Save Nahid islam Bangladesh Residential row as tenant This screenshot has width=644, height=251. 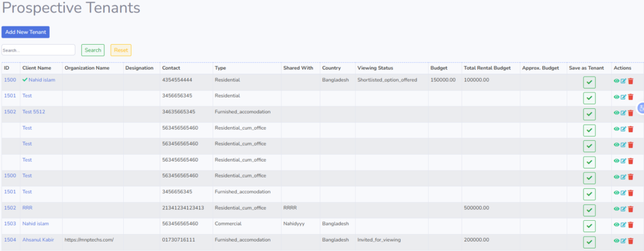589,82
